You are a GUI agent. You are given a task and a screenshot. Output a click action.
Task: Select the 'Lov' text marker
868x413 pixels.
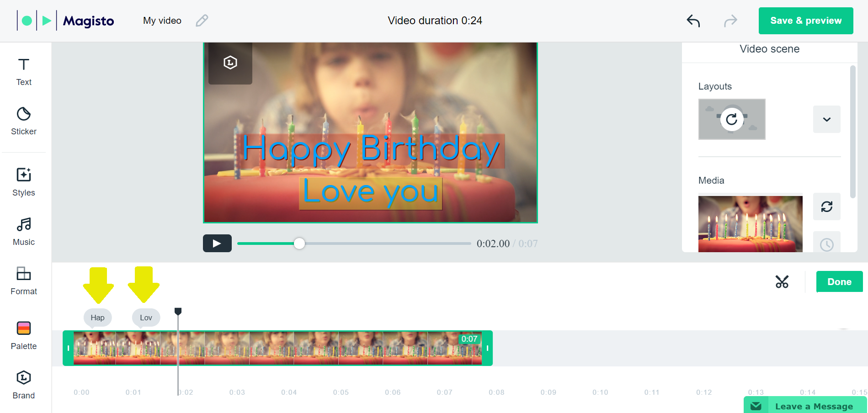pos(146,318)
